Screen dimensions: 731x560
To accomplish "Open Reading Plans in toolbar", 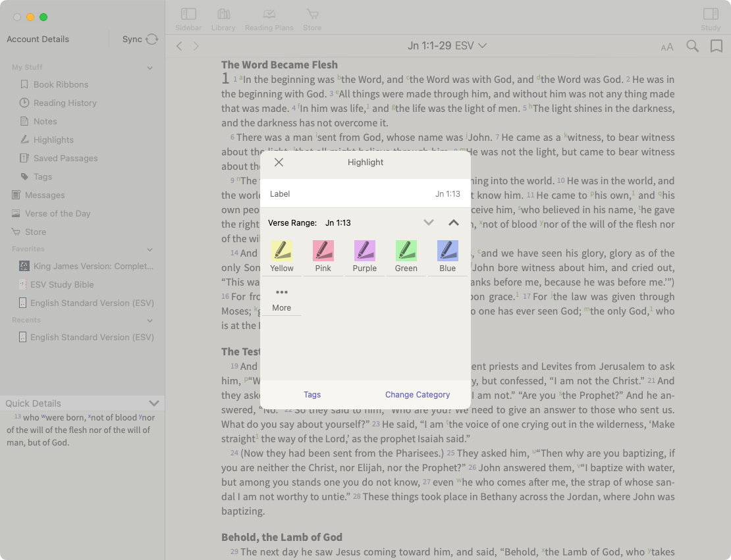I will point(269,14).
